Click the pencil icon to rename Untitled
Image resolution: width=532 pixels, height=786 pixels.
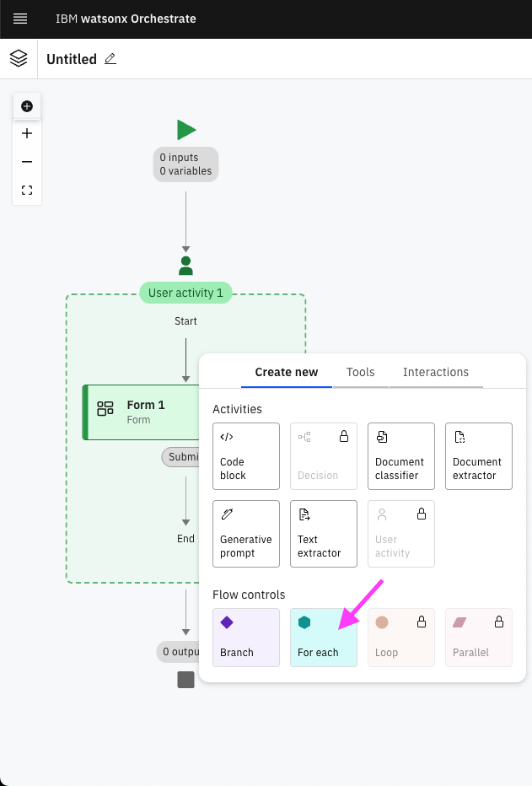(110, 59)
